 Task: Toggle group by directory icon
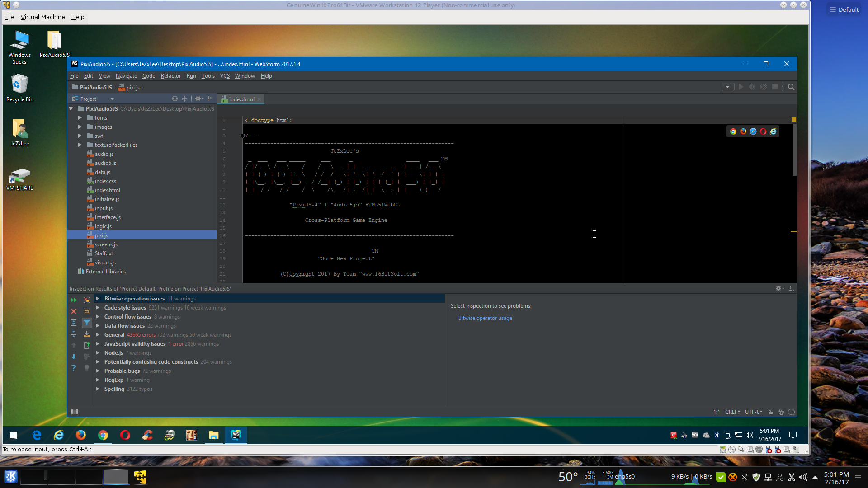[x=87, y=311]
